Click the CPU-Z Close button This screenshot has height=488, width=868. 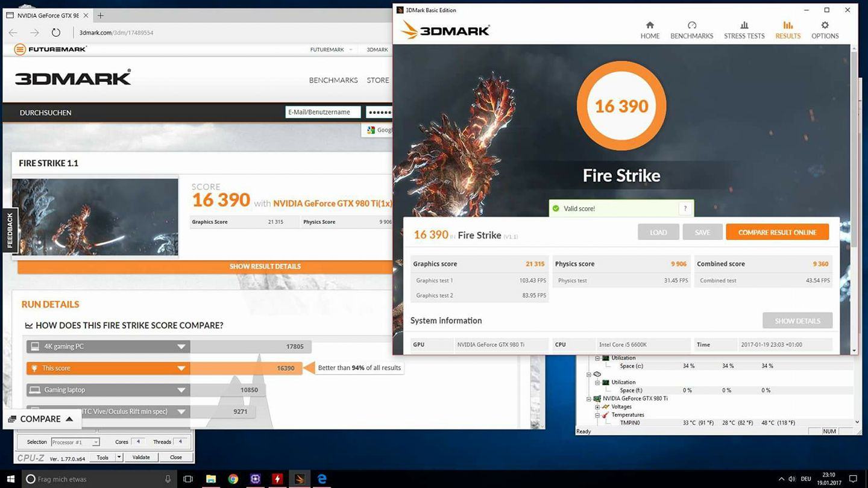point(176,457)
